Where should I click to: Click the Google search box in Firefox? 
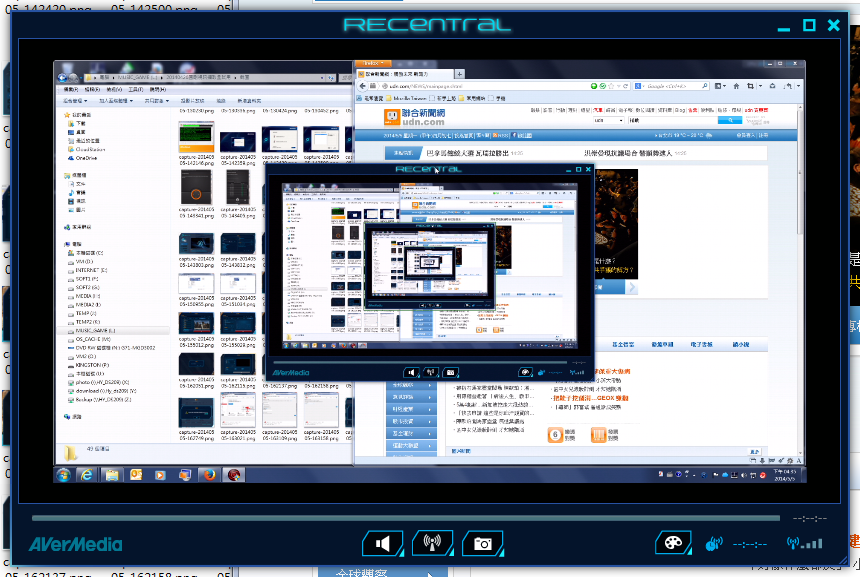pyautogui.click(x=673, y=86)
